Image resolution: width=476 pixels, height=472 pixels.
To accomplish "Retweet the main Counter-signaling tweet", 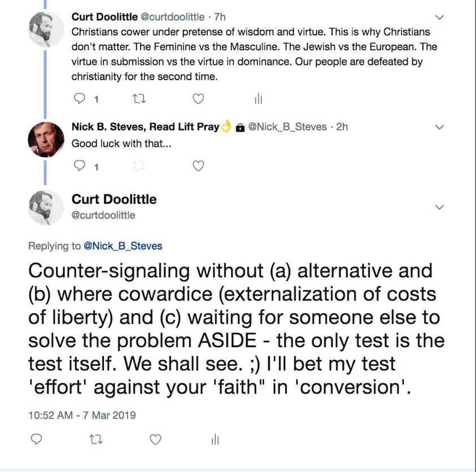I will click(x=95, y=439).
